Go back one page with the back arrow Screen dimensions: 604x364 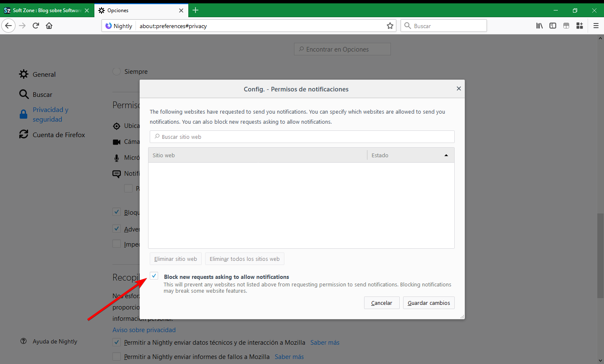point(8,26)
